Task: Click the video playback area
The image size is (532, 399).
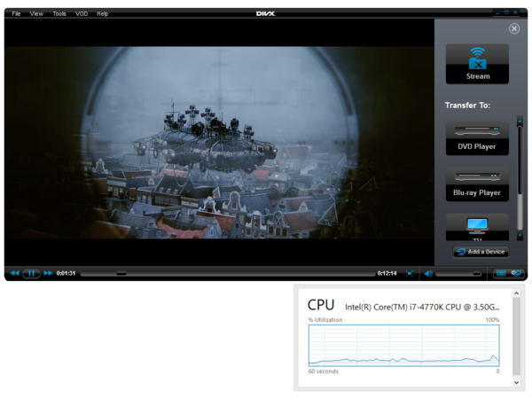Action: click(x=219, y=143)
